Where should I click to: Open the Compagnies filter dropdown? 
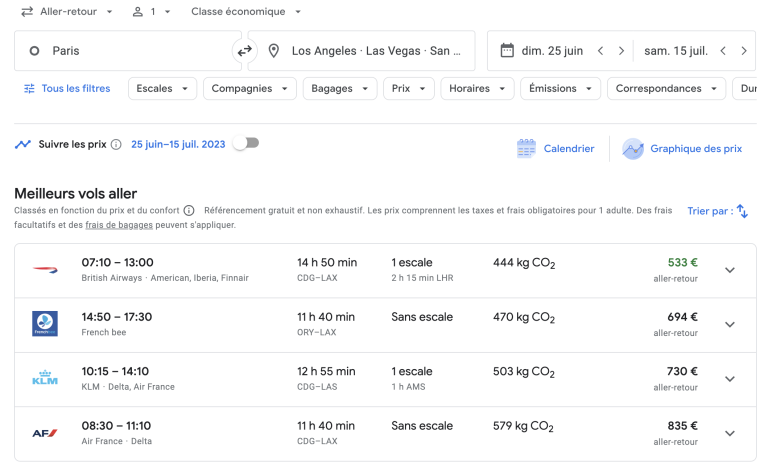250,89
